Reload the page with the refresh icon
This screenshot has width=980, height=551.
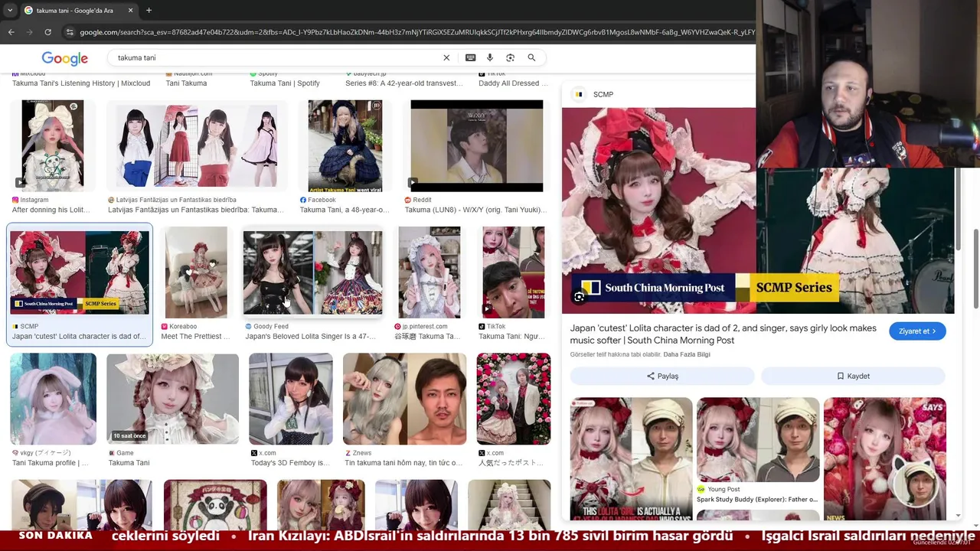(47, 32)
